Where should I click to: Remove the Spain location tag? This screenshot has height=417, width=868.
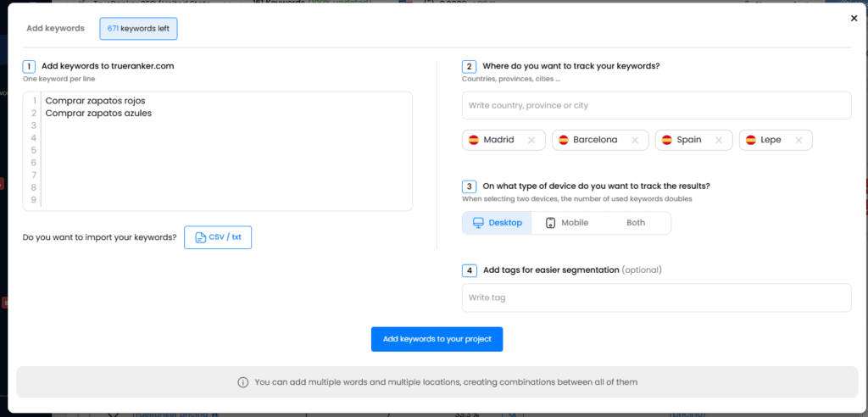pyautogui.click(x=719, y=140)
